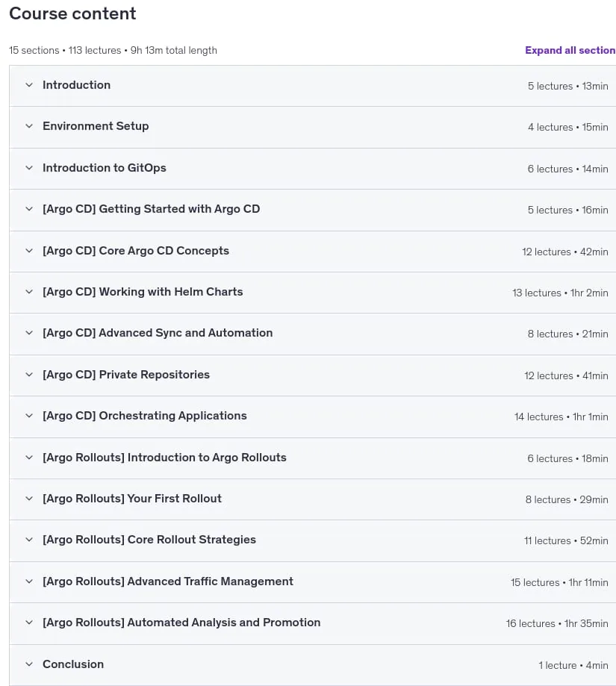Image resolution: width=616 pixels, height=686 pixels.
Task: Click '12 lectures • 41min' text
Action: coord(567,375)
